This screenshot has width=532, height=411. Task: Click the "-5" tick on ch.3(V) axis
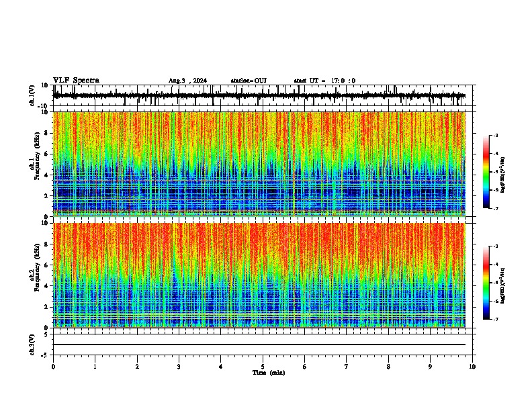[46, 355]
